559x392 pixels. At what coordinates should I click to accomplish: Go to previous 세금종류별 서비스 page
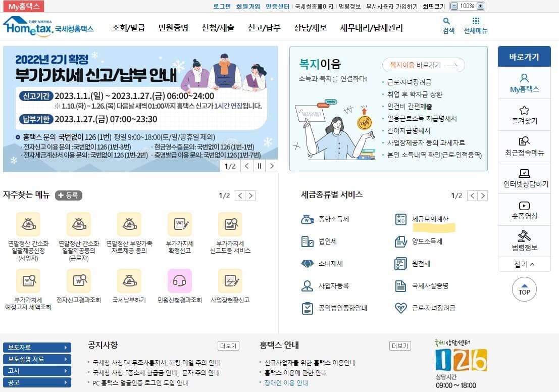pos(472,196)
